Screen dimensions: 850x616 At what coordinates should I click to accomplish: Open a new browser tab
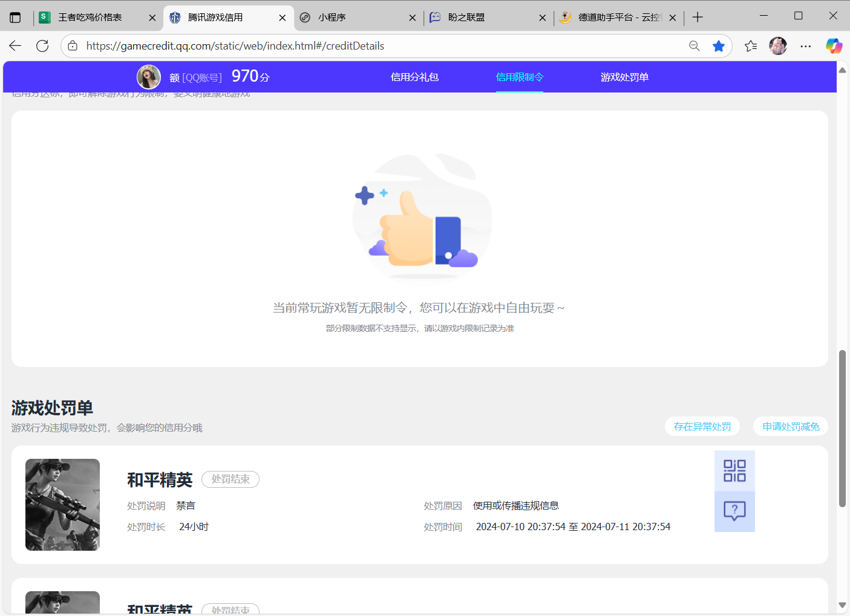[x=698, y=18]
